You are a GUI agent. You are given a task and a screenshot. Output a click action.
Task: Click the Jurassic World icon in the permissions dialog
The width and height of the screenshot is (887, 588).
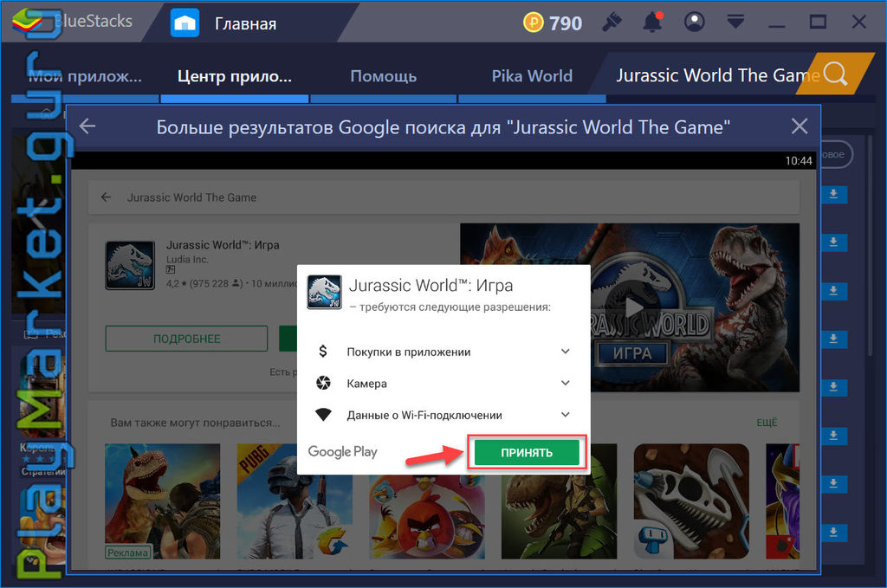point(324,292)
